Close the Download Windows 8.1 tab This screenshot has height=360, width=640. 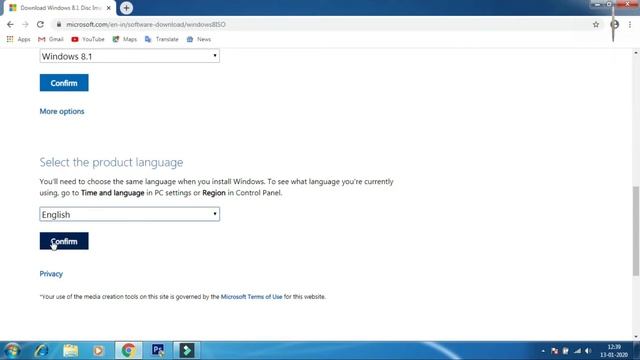109,8
